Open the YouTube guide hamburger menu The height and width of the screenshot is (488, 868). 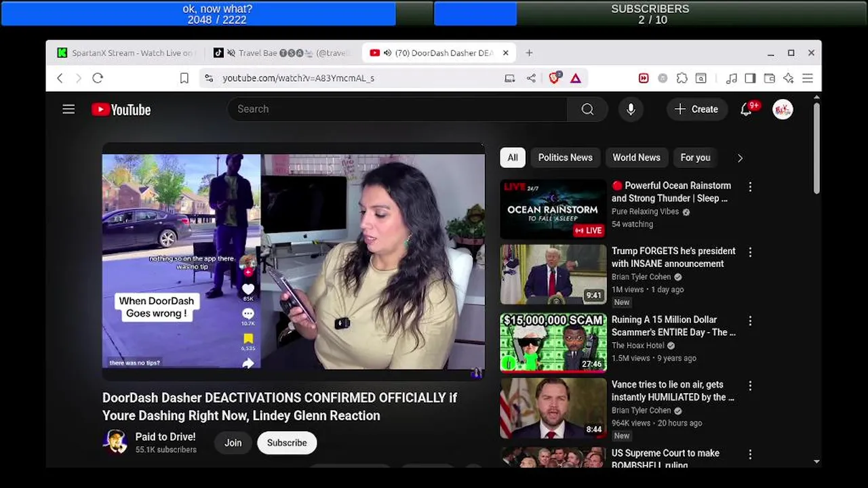coord(68,109)
